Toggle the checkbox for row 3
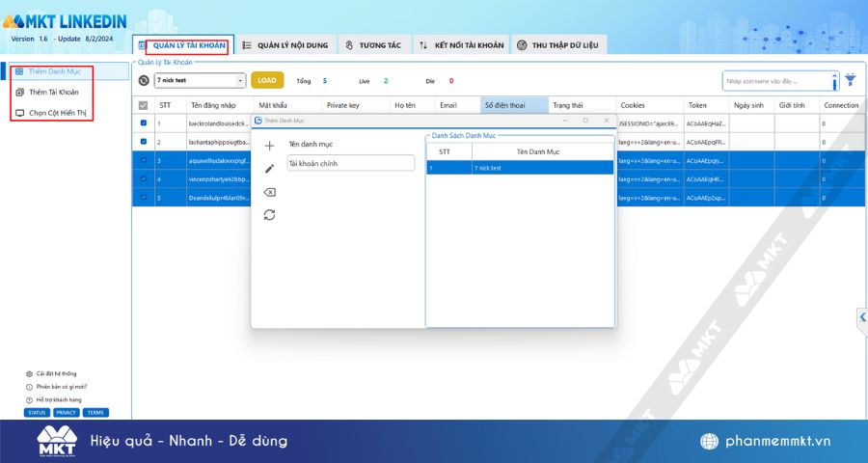Screen dimensions: 868x463 point(144,161)
